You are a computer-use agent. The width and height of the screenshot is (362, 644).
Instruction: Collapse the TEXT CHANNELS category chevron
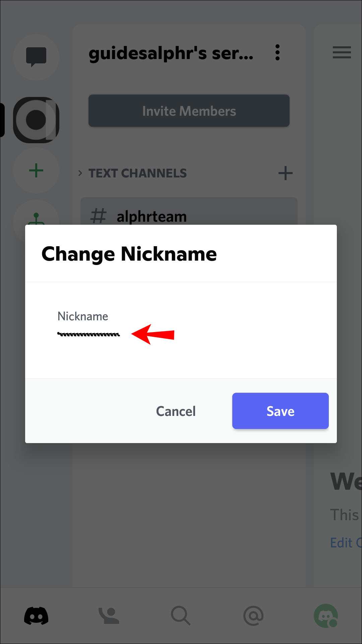pyautogui.click(x=80, y=173)
